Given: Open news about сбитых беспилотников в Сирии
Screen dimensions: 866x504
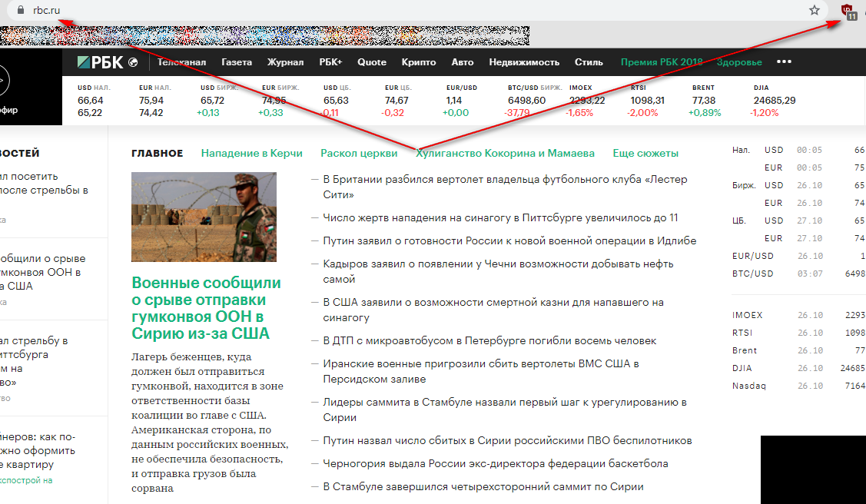Looking at the screenshot, I should click(x=508, y=440).
